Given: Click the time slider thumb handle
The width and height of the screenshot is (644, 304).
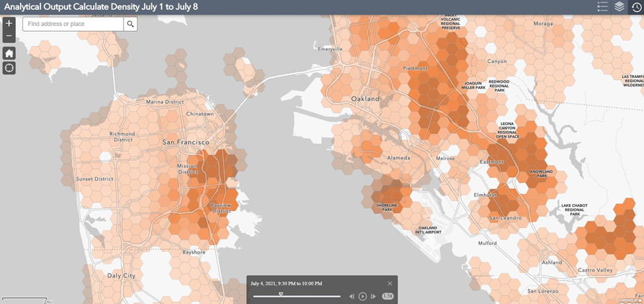Looking at the screenshot, I should coord(281,294).
